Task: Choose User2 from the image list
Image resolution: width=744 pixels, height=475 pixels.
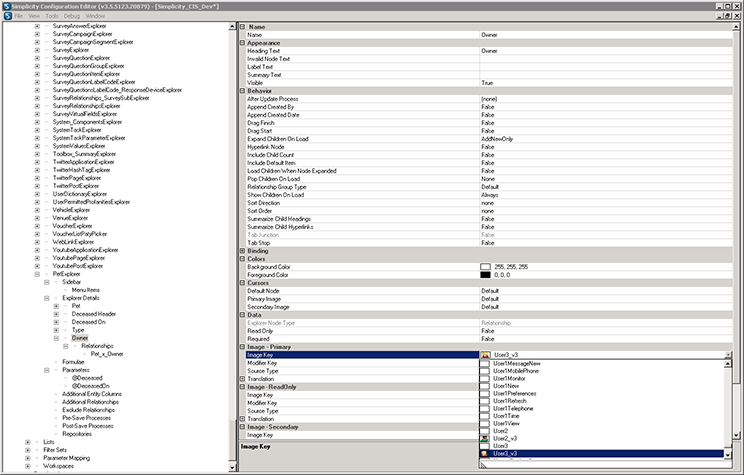Action: pos(500,431)
